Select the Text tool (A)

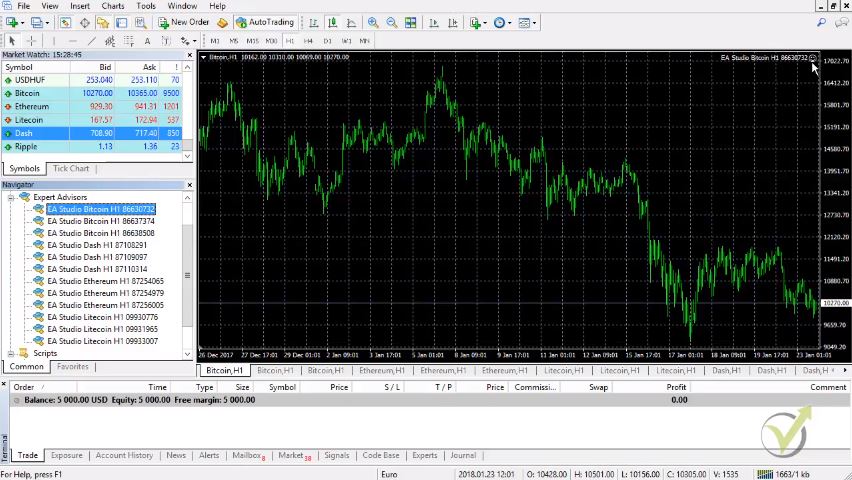147,41
